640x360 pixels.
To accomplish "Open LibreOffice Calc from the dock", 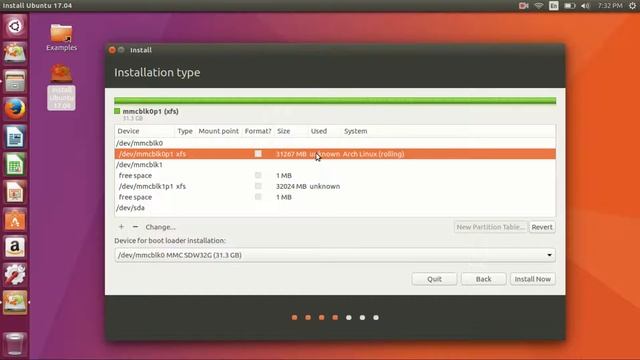I will click(15, 164).
